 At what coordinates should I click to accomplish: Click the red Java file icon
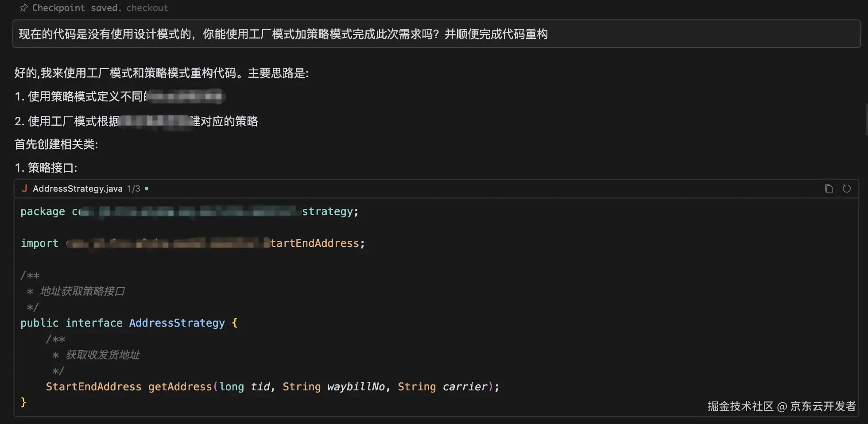(25, 189)
